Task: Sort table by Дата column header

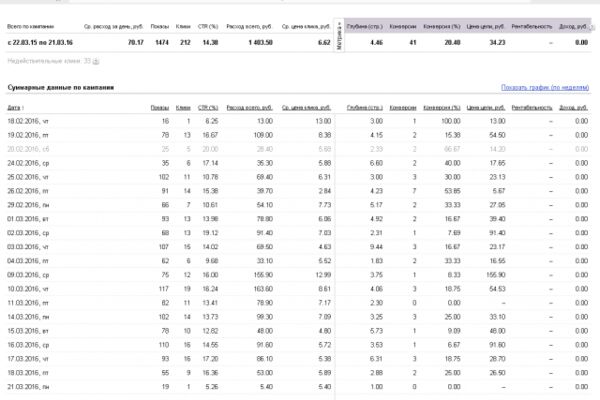Action: pos(13,108)
